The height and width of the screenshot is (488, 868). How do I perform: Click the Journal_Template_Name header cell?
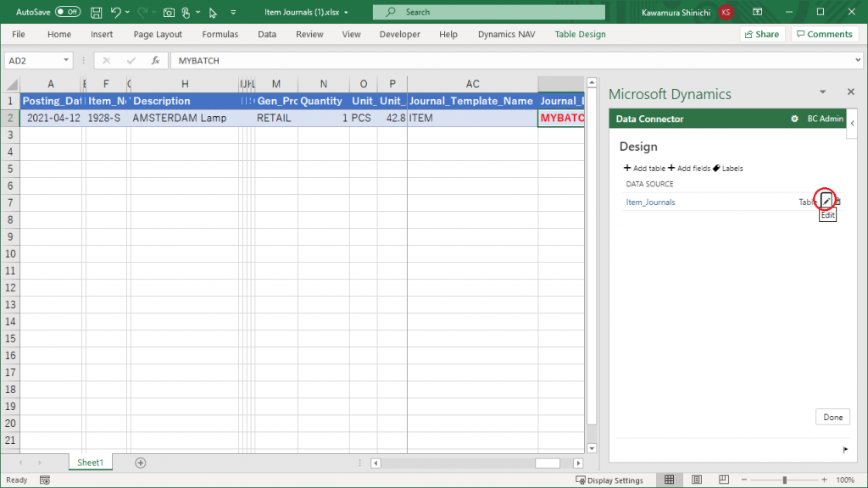pyautogui.click(x=472, y=102)
